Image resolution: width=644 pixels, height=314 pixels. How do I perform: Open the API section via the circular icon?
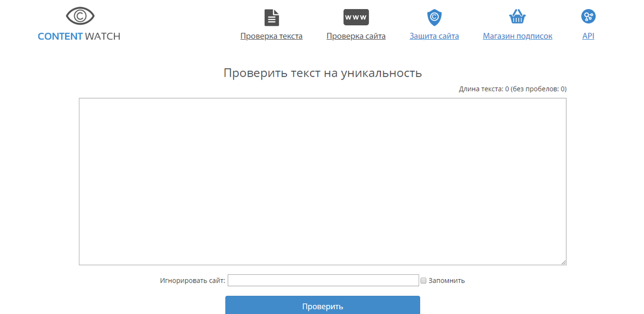(x=588, y=17)
